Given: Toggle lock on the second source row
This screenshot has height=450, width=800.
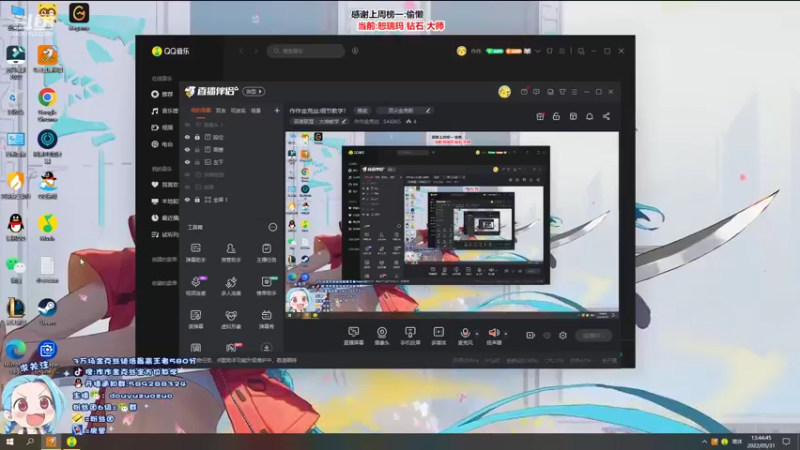Looking at the screenshot, I should tap(197, 137).
